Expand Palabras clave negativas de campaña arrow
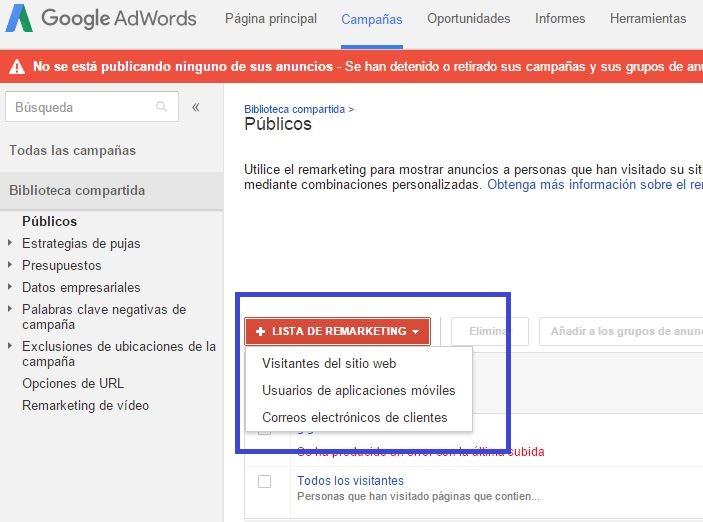703x522 pixels. coord(10,309)
